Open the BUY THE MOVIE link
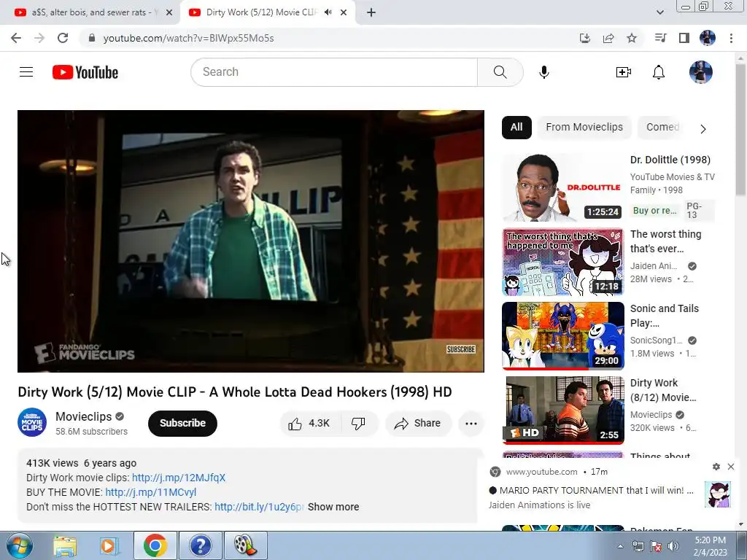The width and height of the screenshot is (747, 560). point(150,492)
